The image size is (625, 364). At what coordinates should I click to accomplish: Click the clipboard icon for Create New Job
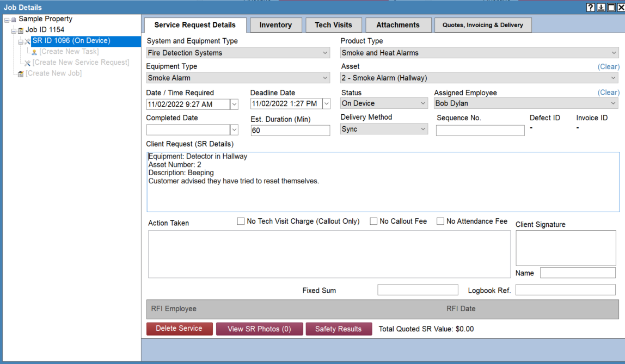pos(21,72)
